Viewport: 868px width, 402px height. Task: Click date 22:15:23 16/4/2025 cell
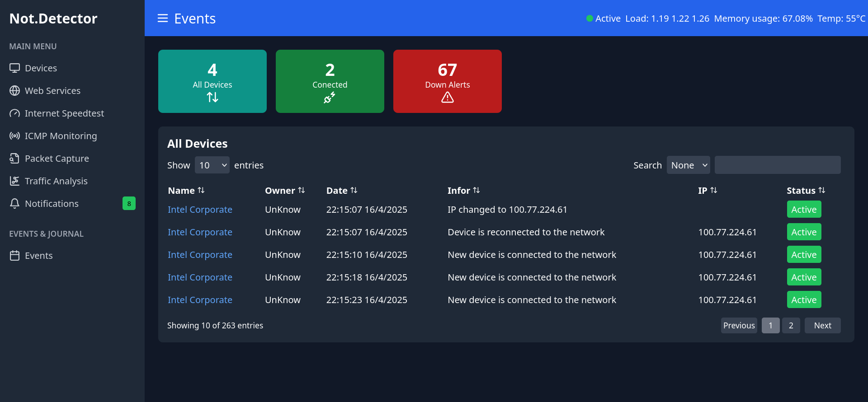(367, 299)
